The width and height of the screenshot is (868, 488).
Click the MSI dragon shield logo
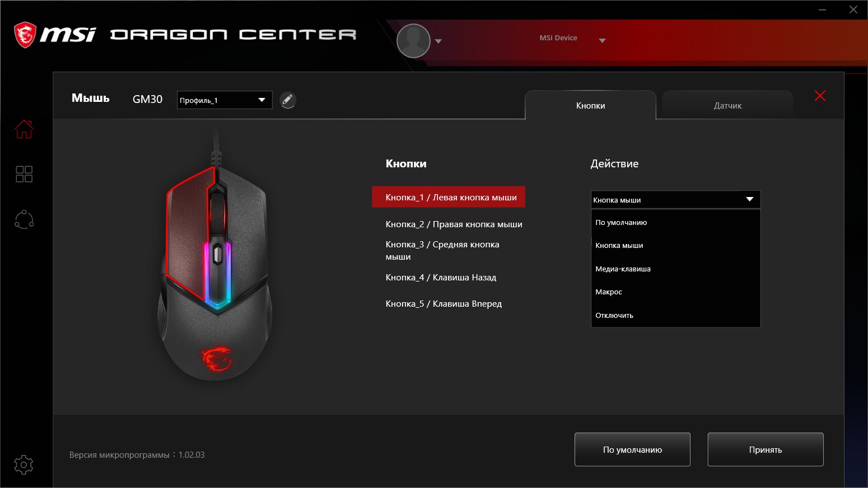tap(25, 35)
